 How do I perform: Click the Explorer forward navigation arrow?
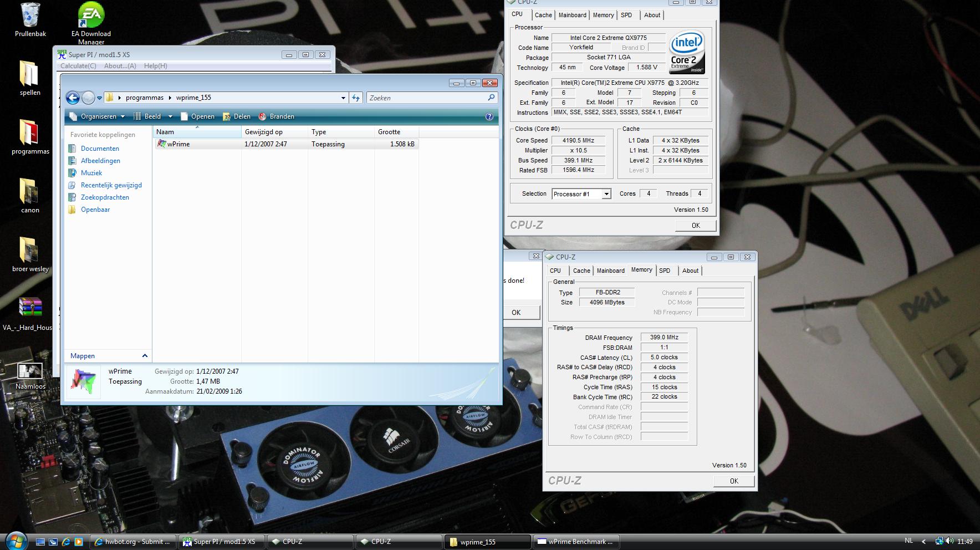pos(88,98)
